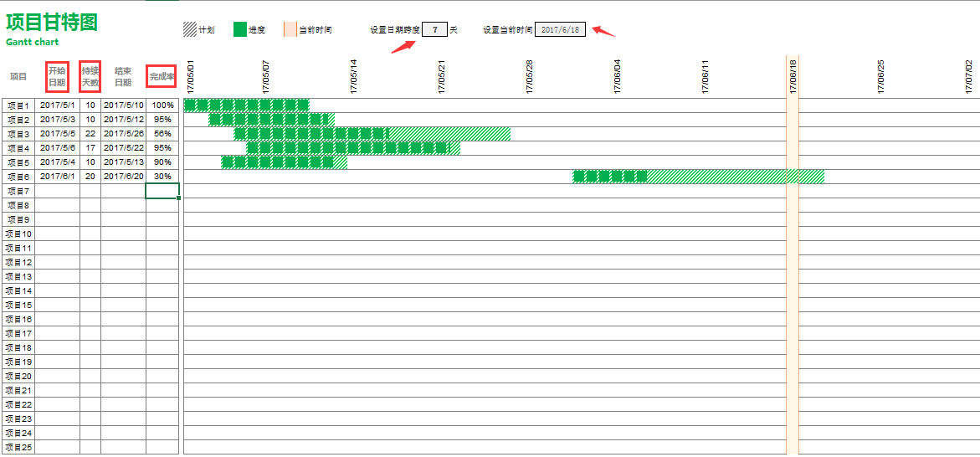Viewport: 980px width, 457px height.
Task: Select the 项目25 name cell
Action: (x=18, y=448)
